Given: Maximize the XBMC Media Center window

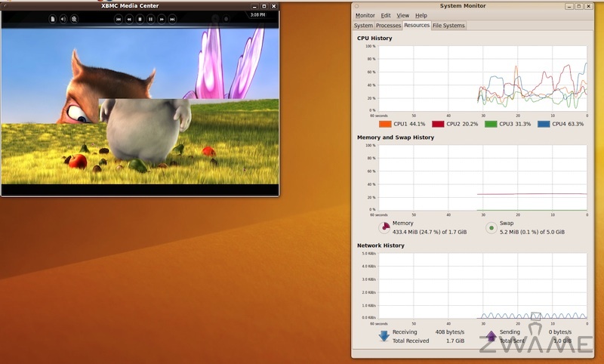Looking at the screenshot, I should [263, 6].
